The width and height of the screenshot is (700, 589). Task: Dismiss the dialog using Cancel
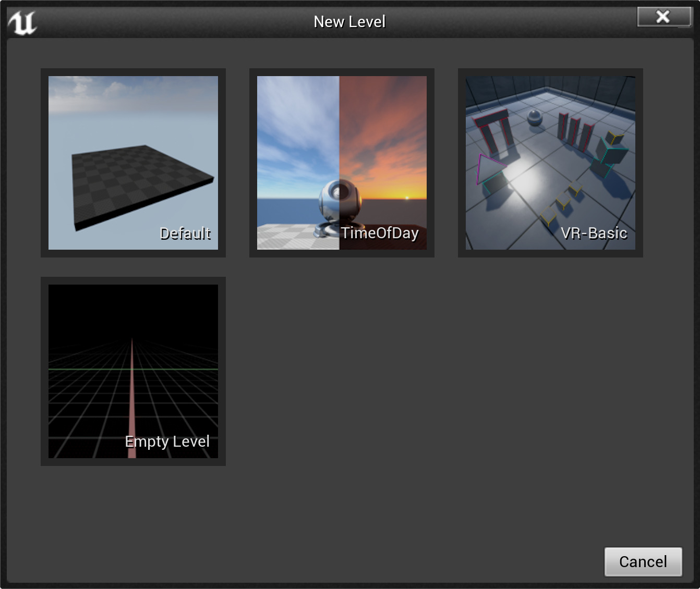click(x=643, y=561)
